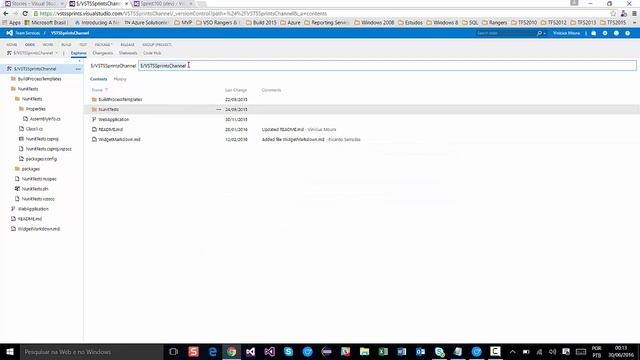
Task: Switch to Chrome on the taskbar
Action: (x=231, y=352)
